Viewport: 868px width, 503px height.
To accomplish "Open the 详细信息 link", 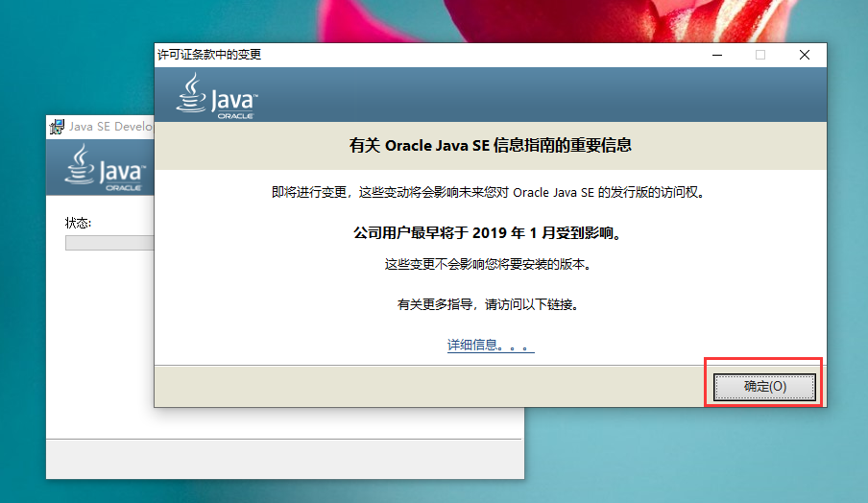I will [x=491, y=346].
